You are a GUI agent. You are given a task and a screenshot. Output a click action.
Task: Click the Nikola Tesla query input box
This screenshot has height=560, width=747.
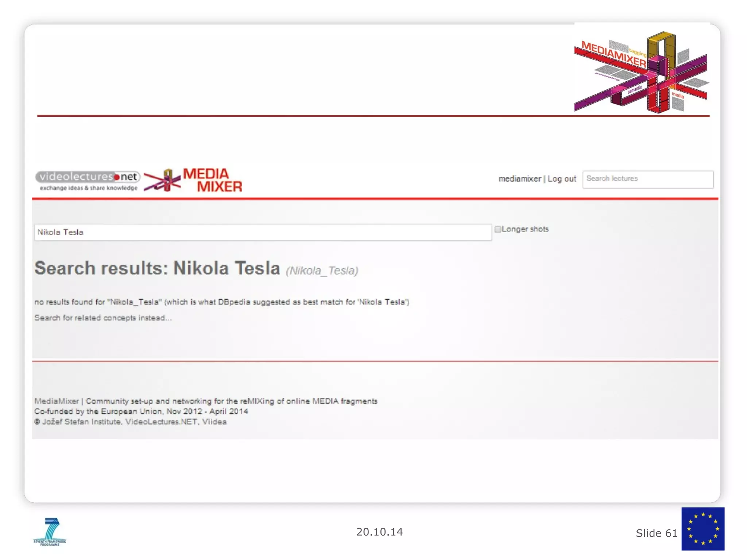[263, 232]
